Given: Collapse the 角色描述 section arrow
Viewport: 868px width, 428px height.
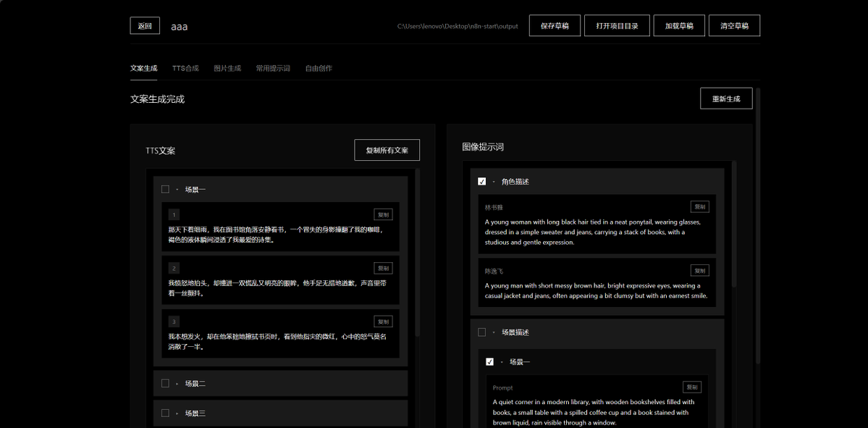Looking at the screenshot, I should click(x=494, y=182).
